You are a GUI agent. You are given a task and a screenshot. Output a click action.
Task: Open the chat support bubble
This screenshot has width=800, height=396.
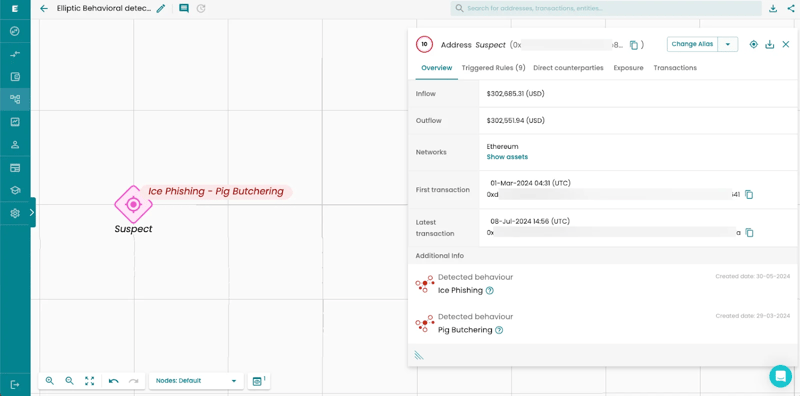pyautogui.click(x=781, y=377)
